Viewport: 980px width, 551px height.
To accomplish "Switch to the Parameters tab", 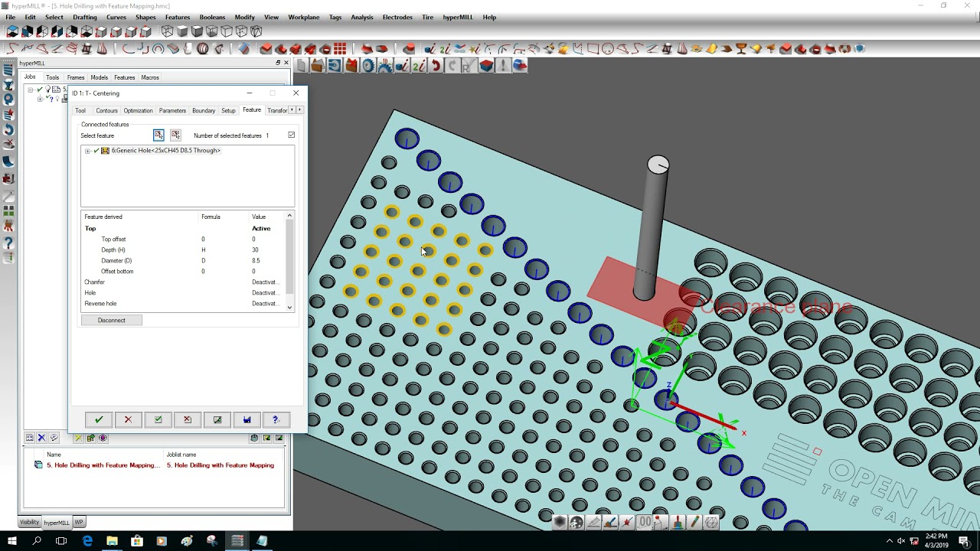I will point(172,110).
